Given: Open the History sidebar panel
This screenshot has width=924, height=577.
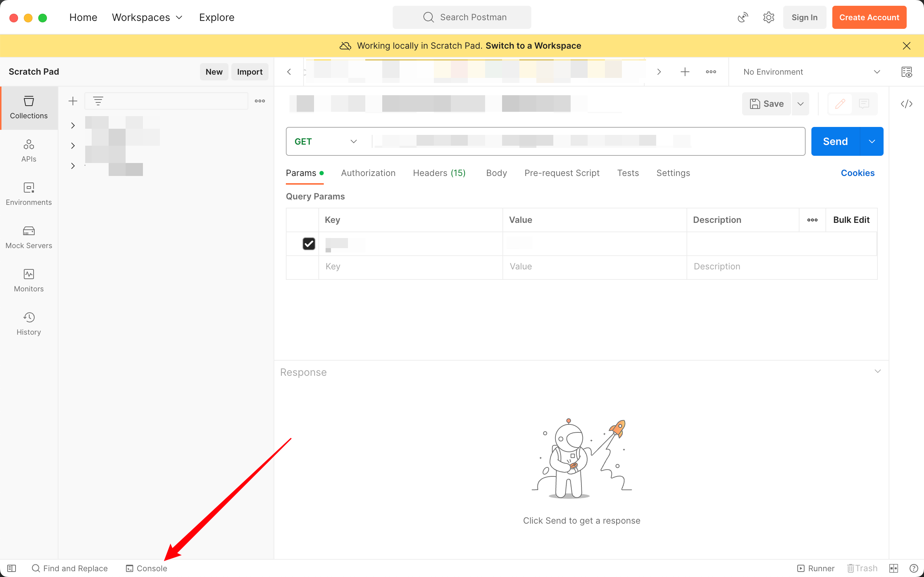Looking at the screenshot, I should point(29,323).
